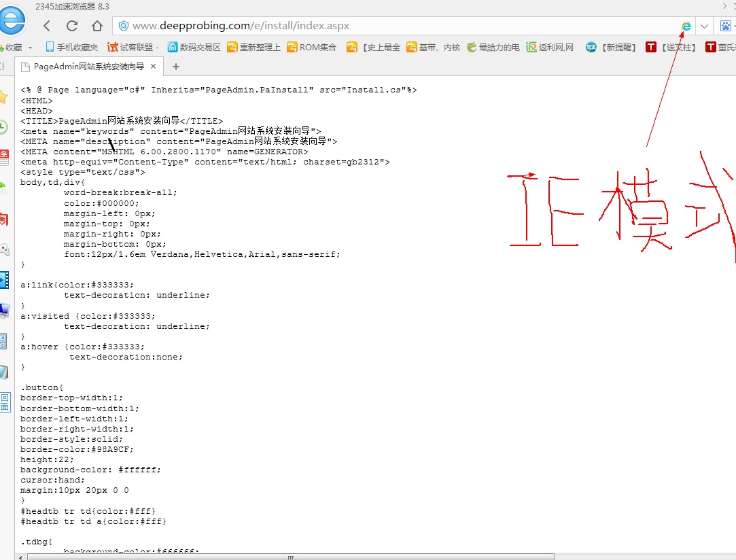Open the 【送支柱】 bookmark
The height and width of the screenshot is (560, 736).
tap(671, 48)
